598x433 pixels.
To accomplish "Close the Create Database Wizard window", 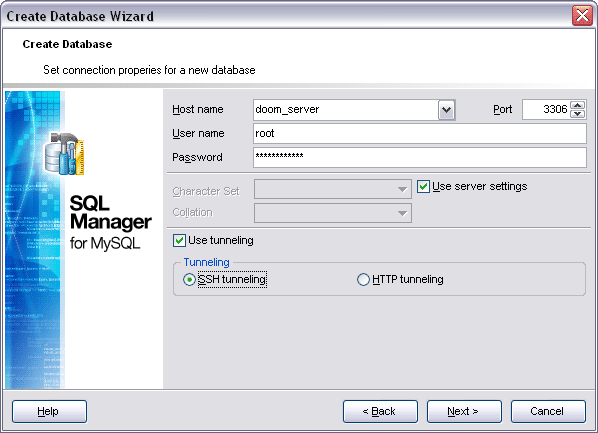I will 582,16.
